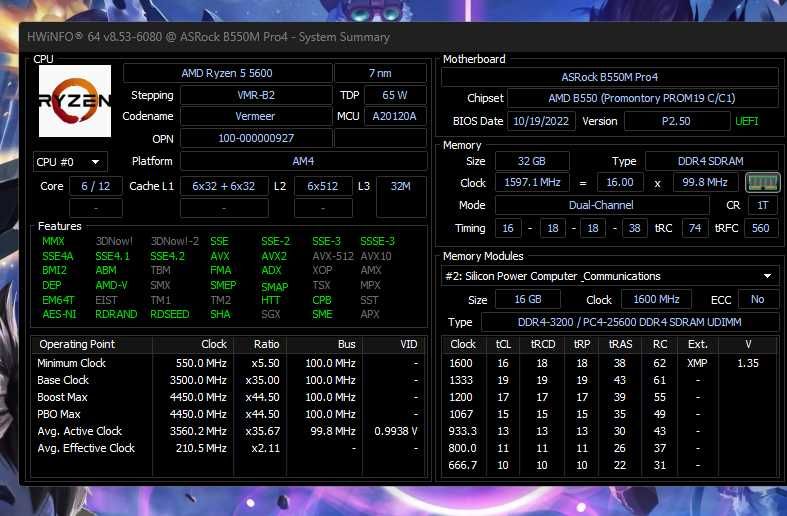Viewport: 787px width, 516px height.
Task: Click the Core count 6 / 12 field
Action: point(95,186)
